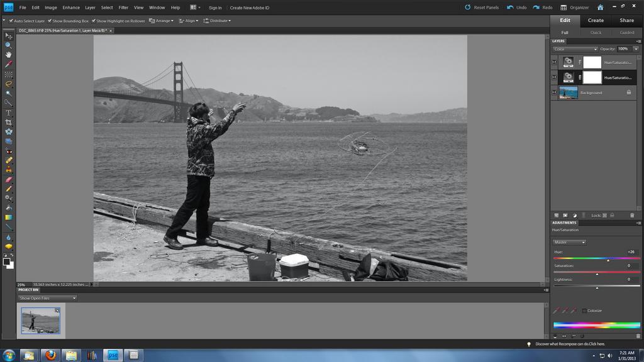The image size is (644, 362).
Task: Select the Crop tool
Action: click(9, 122)
